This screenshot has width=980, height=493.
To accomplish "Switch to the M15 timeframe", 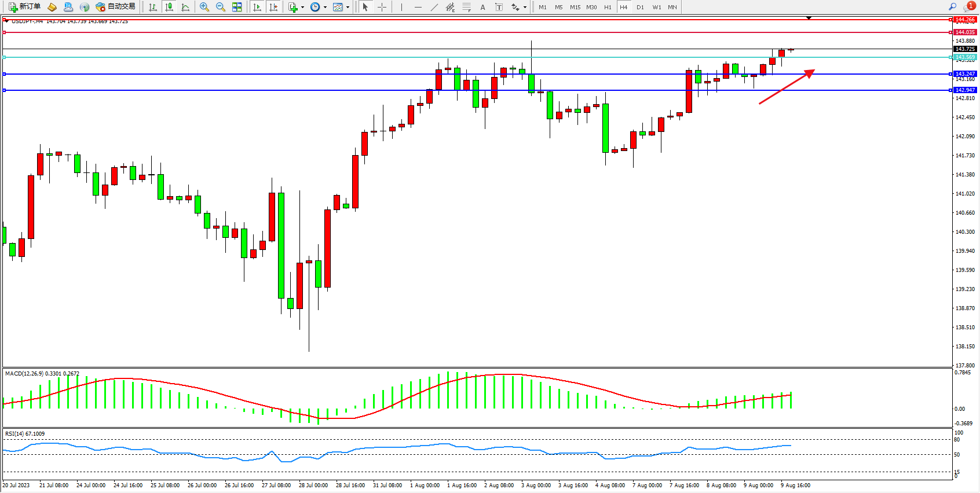I will [575, 7].
